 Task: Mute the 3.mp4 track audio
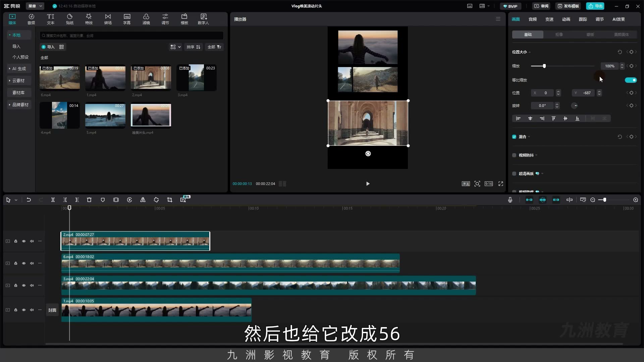point(32,285)
